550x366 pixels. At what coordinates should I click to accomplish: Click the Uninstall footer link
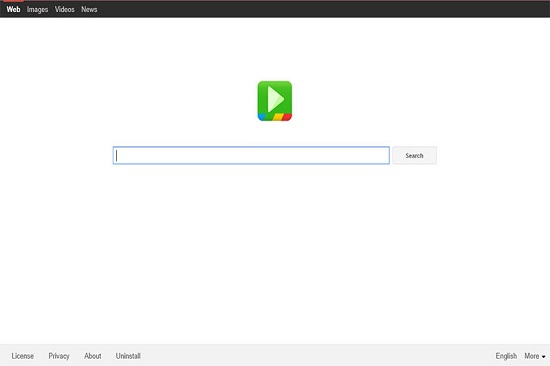coord(128,356)
